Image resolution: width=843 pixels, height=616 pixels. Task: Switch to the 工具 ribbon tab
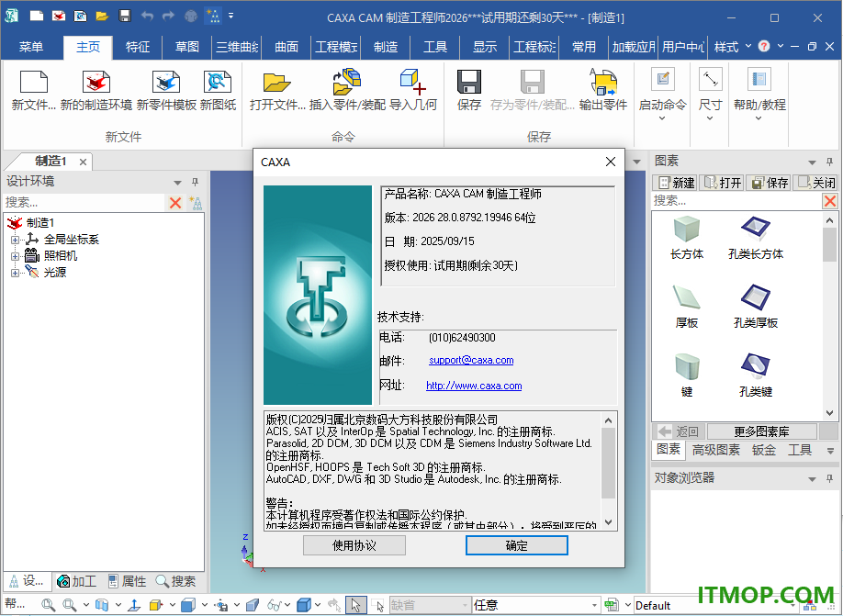[435, 47]
